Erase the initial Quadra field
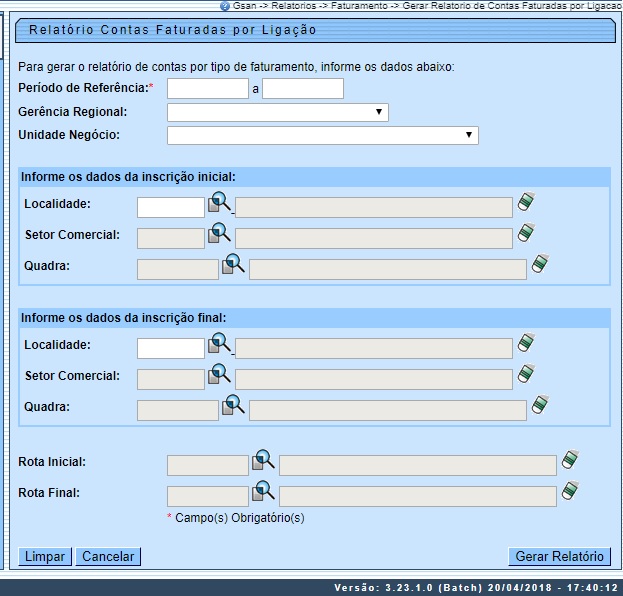This screenshot has height=596, width=623. coord(540,263)
